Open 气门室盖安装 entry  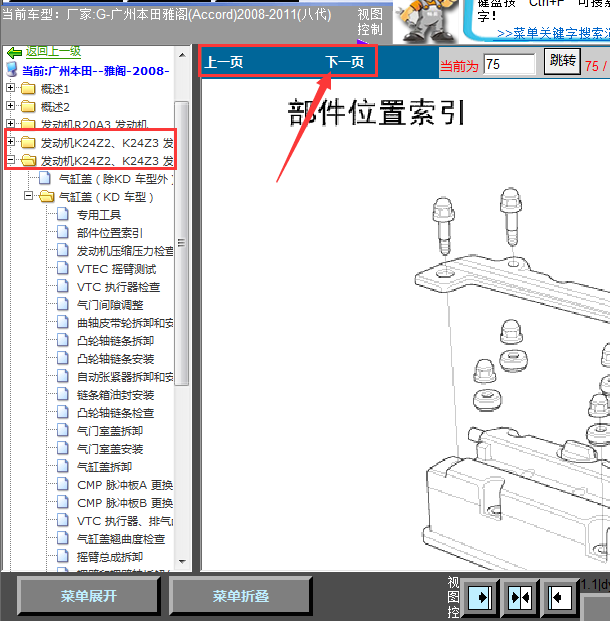(110, 449)
